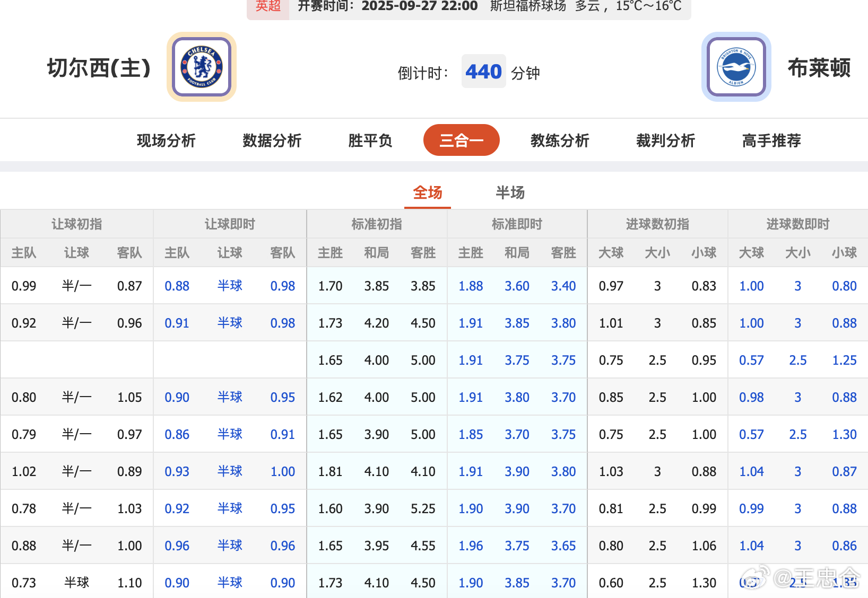Click the 标准初指 column group header
The width and height of the screenshot is (868, 598).
pos(377,224)
